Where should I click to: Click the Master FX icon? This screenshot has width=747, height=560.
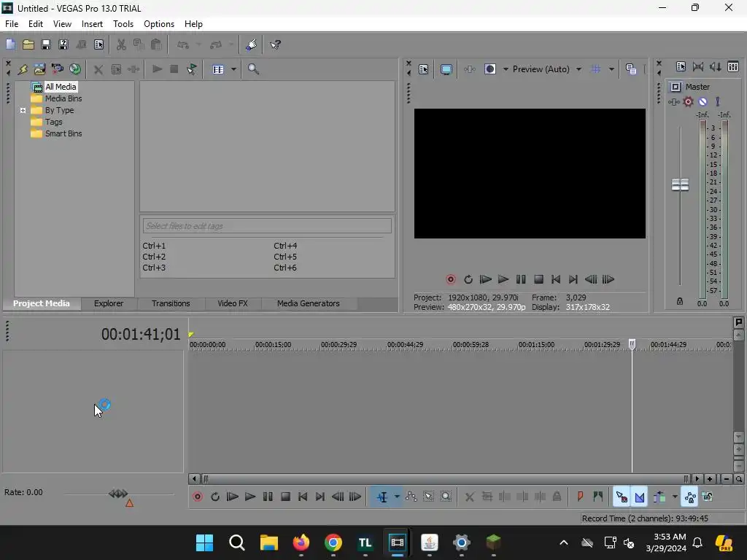673,102
